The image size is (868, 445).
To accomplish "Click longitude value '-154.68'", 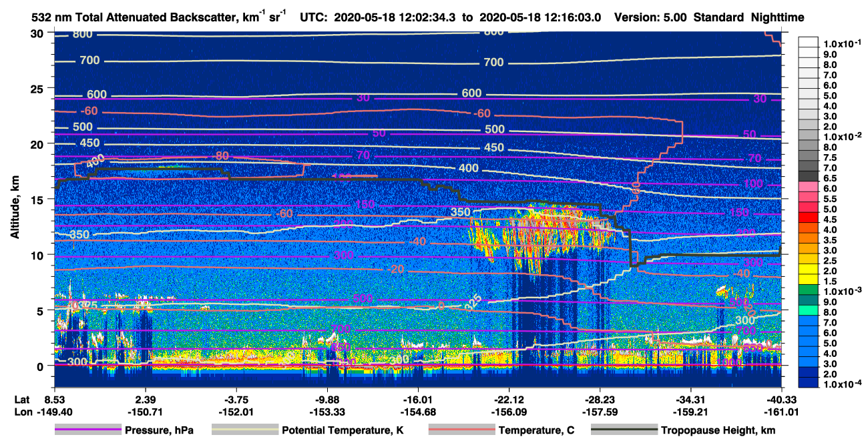I will 418,412.
